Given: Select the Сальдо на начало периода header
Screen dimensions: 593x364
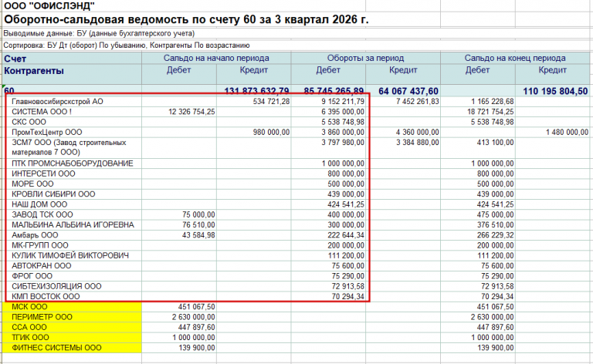Looking at the screenshot, I should coord(216,58).
